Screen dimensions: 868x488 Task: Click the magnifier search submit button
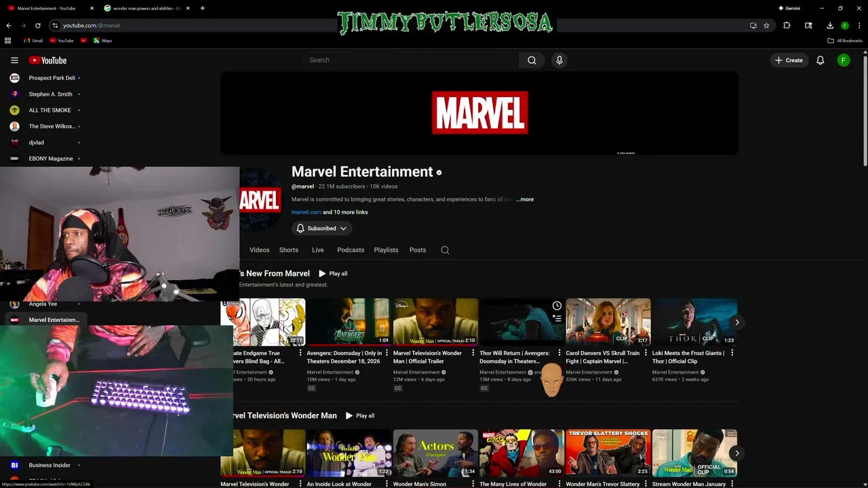pos(532,60)
